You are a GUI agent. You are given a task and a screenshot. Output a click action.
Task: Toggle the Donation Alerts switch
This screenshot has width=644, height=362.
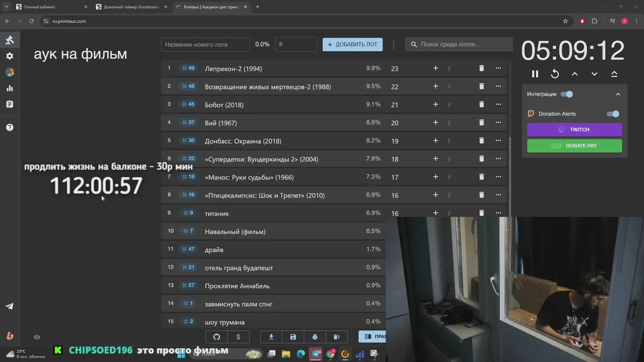tap(613, 114)
